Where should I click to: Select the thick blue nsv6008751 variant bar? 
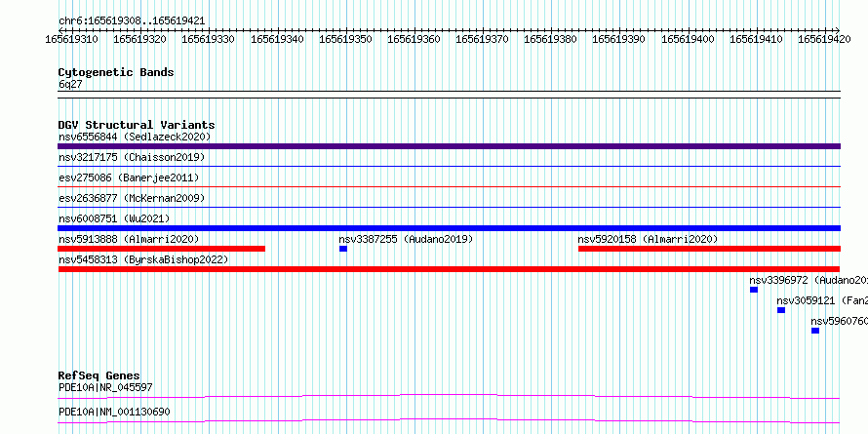pos(449,228)
